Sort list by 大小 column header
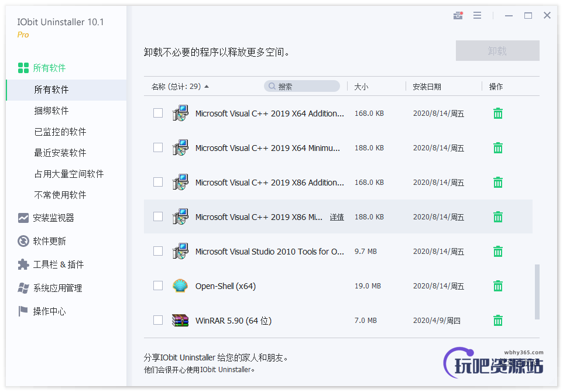The height and width of the screenshot is (392, 563). [x=361, y=87]
